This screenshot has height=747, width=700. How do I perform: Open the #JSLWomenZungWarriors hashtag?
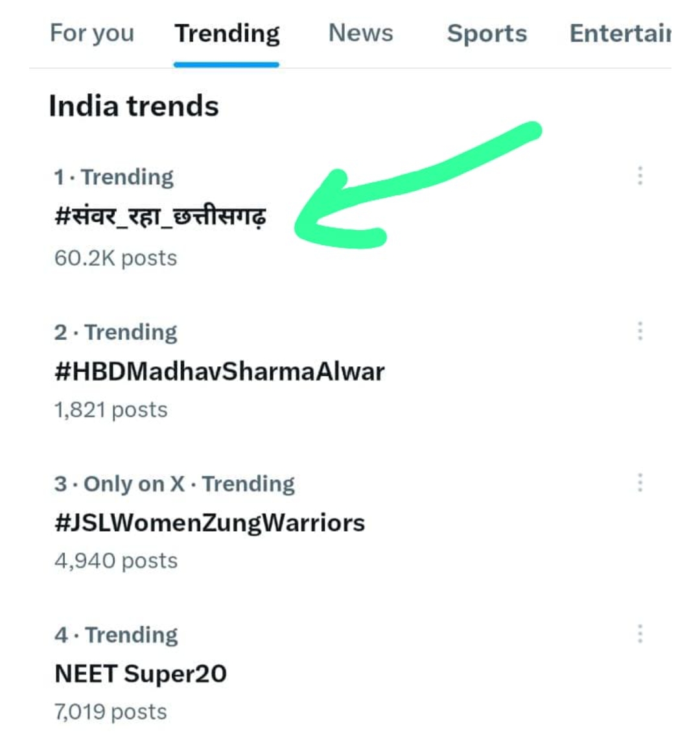pyautogui.click(x=209, y=523)
